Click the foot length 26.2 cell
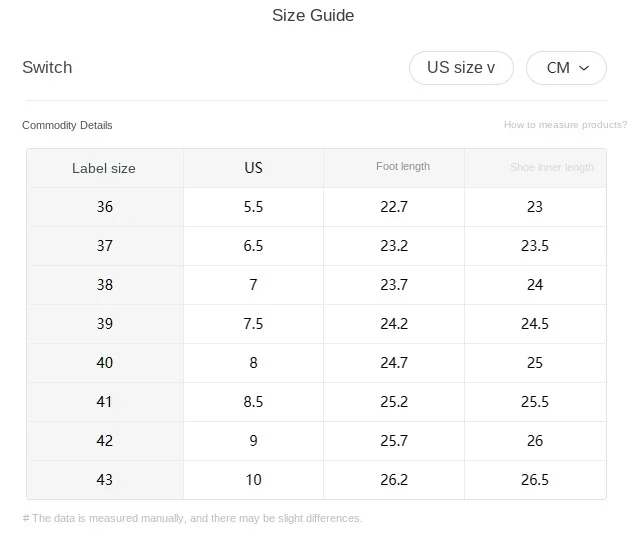Screen dimensions: 632x550 [394, 480]
